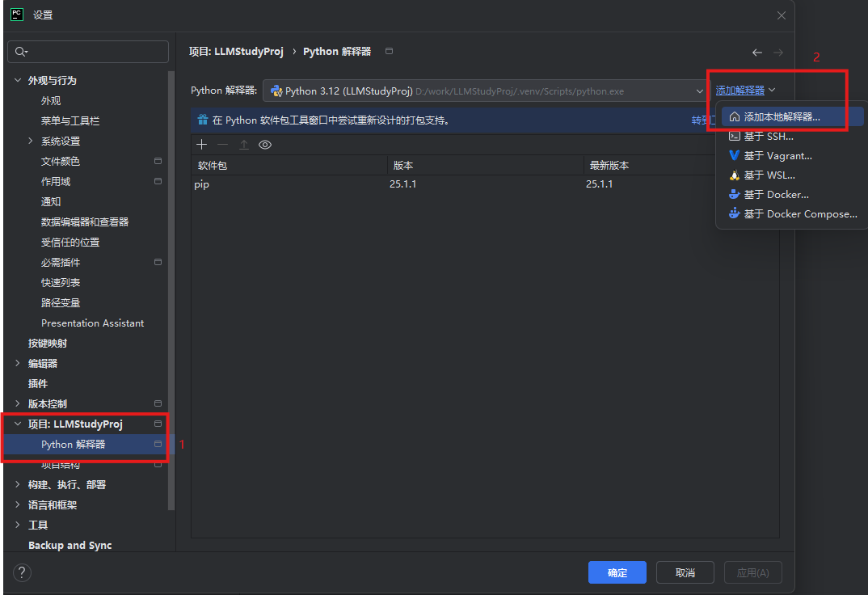Click the upgrade package arrow icon
This screenshot has height=595, width=868.
pyautogui.click(x=243, y=145)
